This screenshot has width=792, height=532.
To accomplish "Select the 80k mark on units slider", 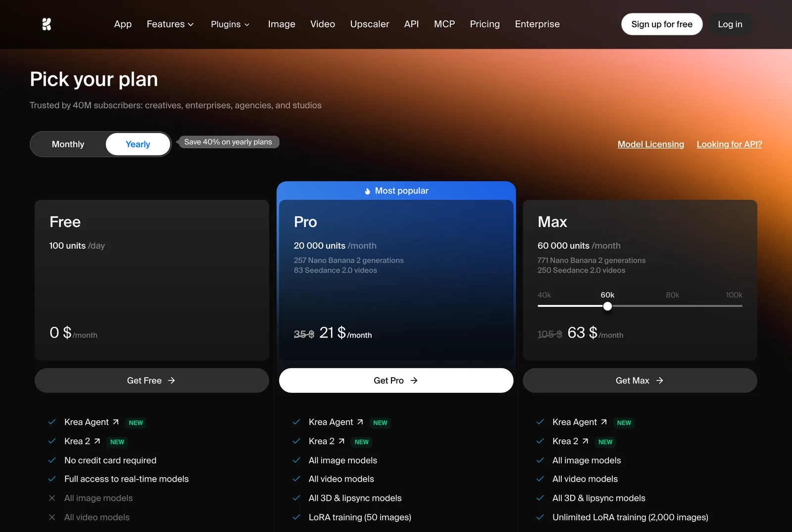I will (x=672, y=295).
